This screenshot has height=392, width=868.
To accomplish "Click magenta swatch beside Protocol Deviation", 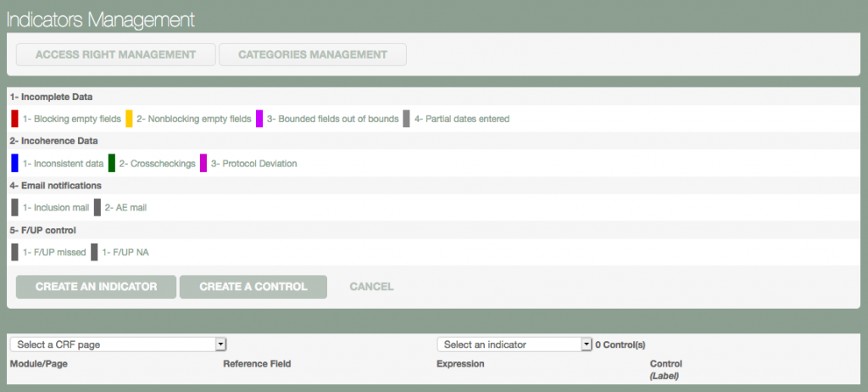I will [x=203, y=163].
